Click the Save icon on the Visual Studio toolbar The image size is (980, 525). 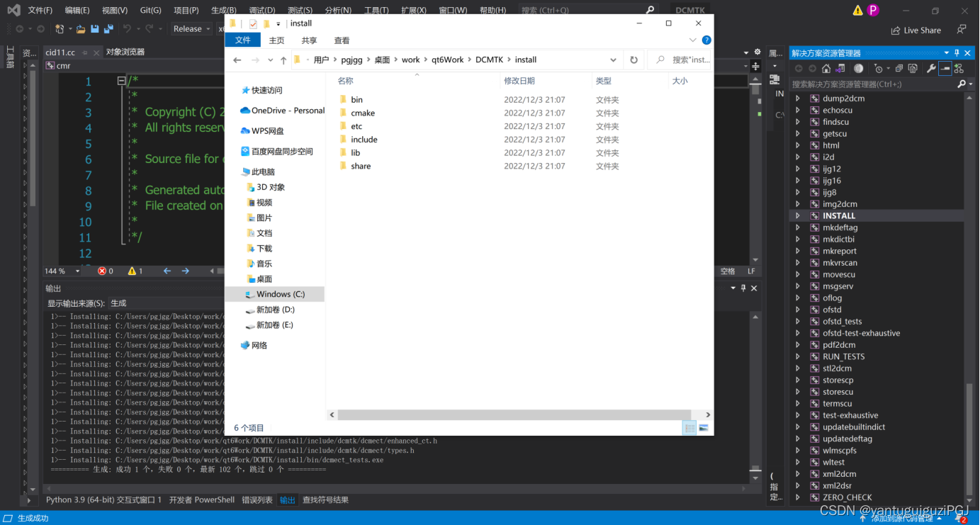click(x=94, y=28)
